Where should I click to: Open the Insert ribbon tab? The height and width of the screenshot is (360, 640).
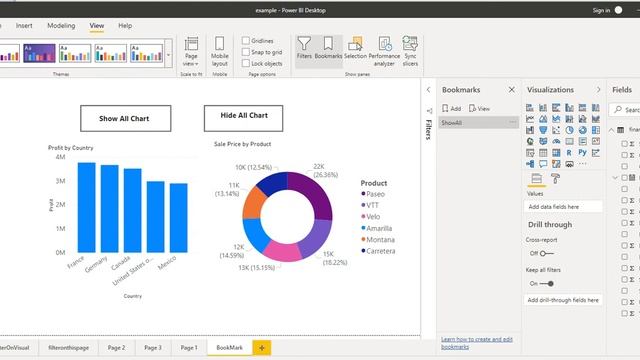24,26
